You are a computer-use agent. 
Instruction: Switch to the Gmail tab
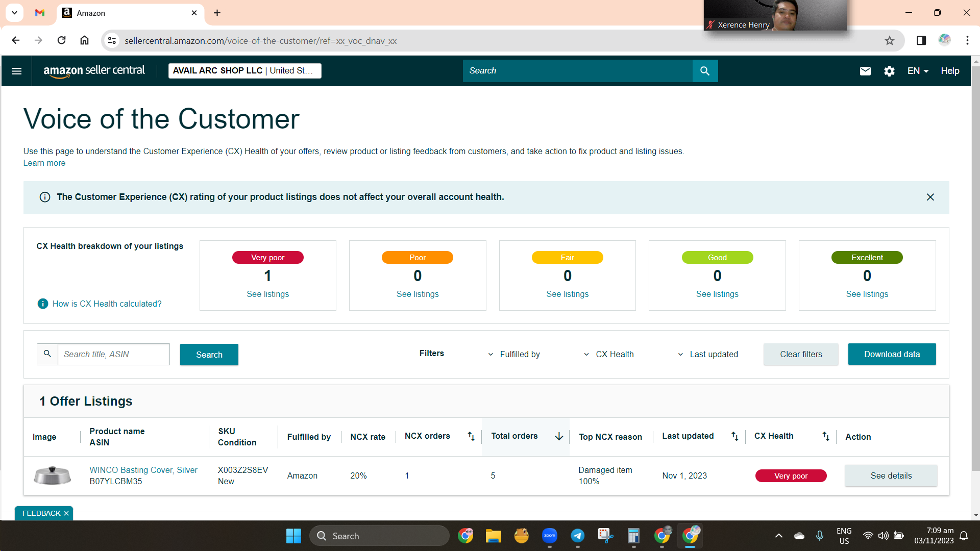click(40, 13)
